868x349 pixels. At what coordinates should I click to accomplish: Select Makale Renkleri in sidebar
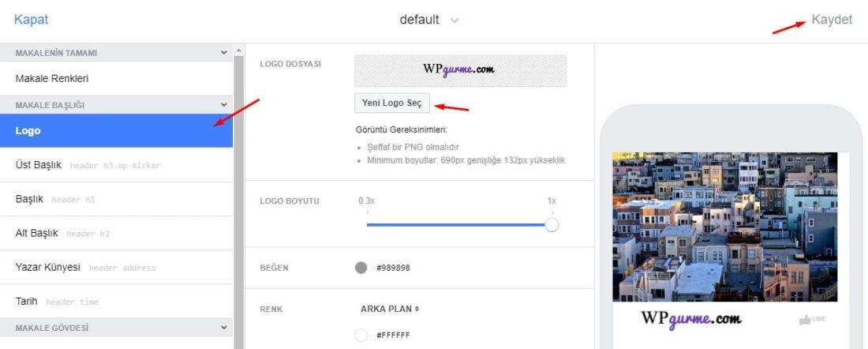[116, 79]
